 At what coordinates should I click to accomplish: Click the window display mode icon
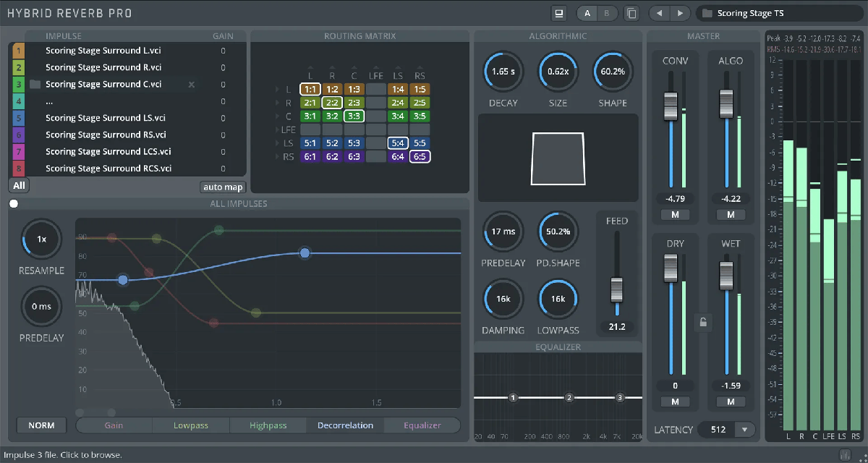pos(558,13)
